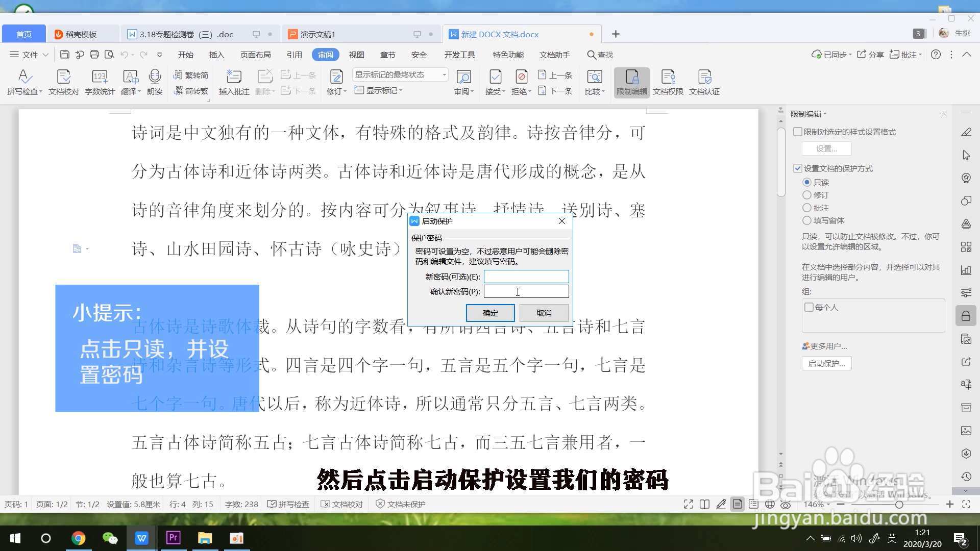Open the Spell Check (拼写检查) tool

(24, 82)
